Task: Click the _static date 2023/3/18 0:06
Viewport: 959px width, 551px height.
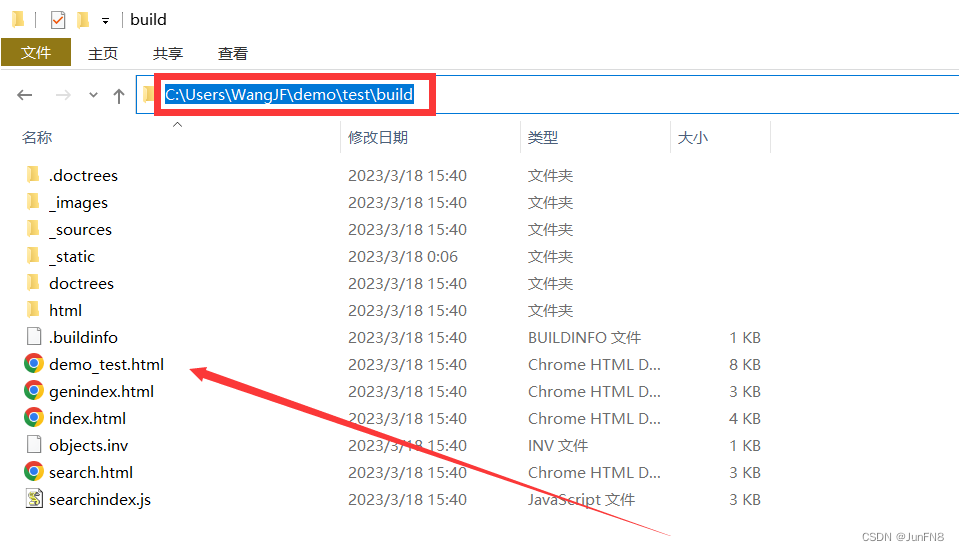Action: pyautogui.click(x=402, y=256)
